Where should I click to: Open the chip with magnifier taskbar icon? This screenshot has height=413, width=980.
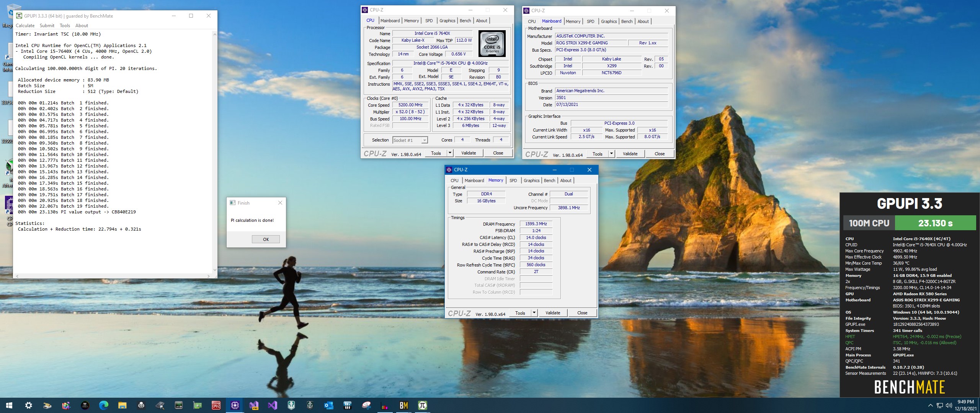(160, 405)
